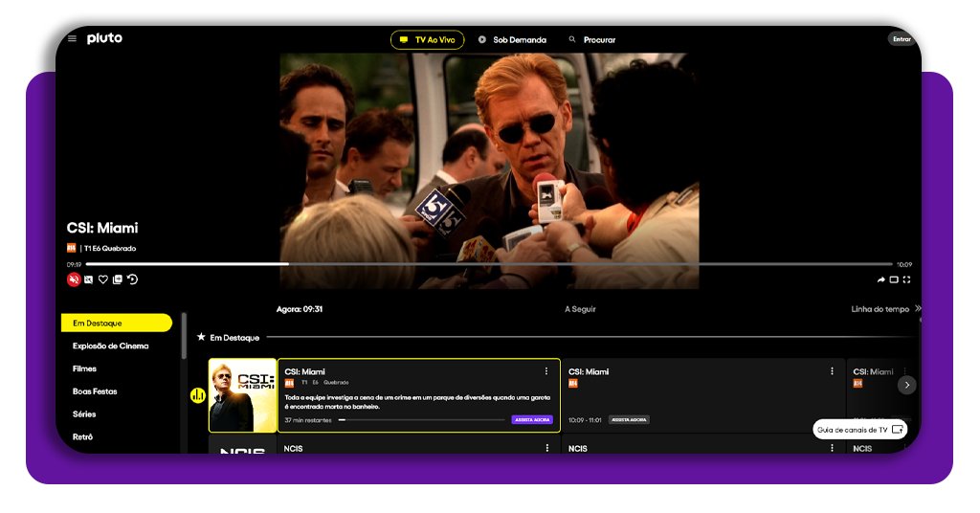980x513 pixels.
Task: Add the episode to the watchlist
Action: pyautogui.click(x=118, y=279)
